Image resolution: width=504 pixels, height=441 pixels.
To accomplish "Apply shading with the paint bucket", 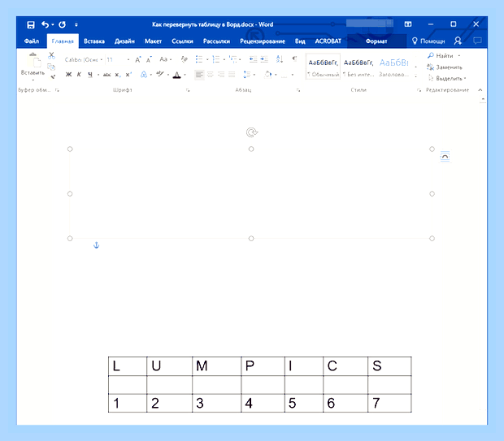I will 267,75.
